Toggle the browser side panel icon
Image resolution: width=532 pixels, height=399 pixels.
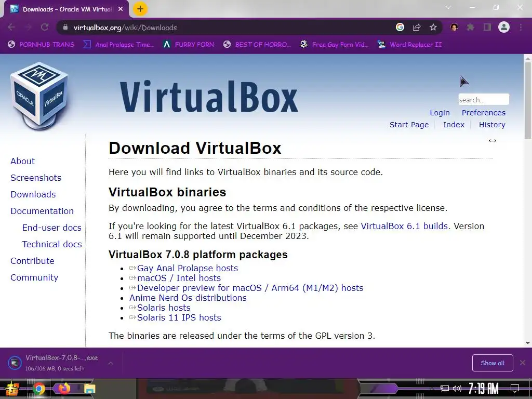coord(487,27)
